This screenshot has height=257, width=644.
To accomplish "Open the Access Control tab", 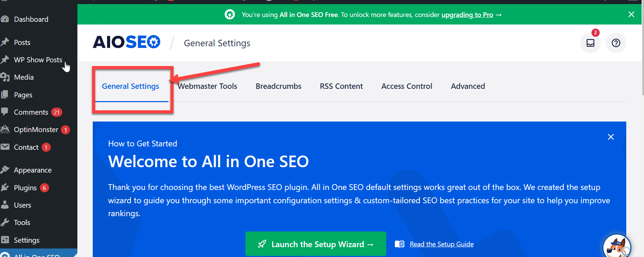I will click(x=407, y=86).
